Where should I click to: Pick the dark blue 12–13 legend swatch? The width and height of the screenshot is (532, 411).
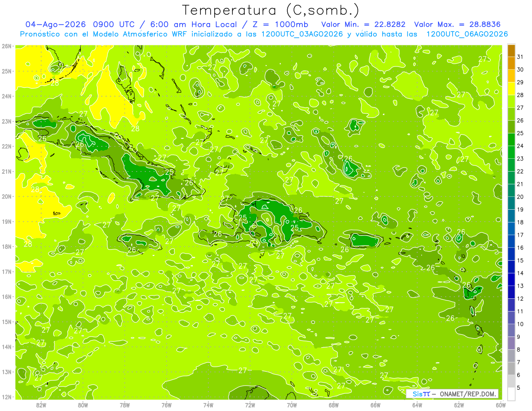(511, 292)
